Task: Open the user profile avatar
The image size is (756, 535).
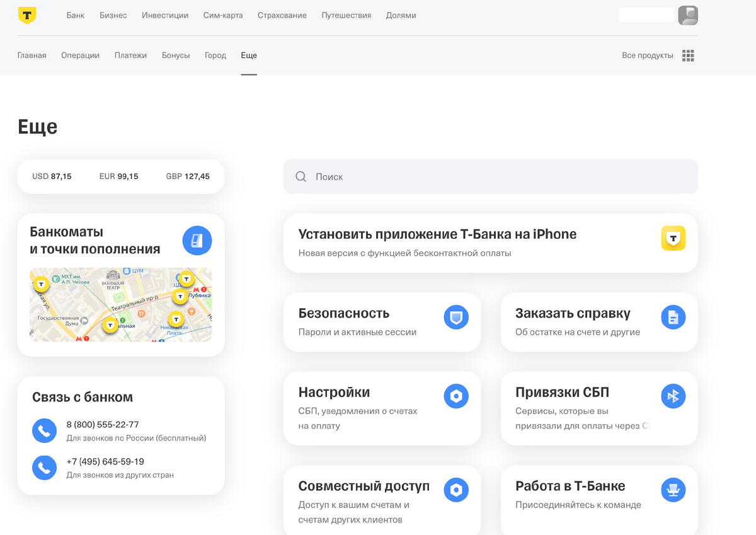Action: 688,15
